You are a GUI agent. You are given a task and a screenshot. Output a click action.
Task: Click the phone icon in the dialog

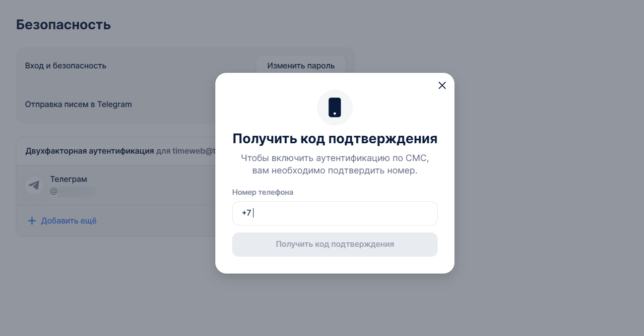335,108
